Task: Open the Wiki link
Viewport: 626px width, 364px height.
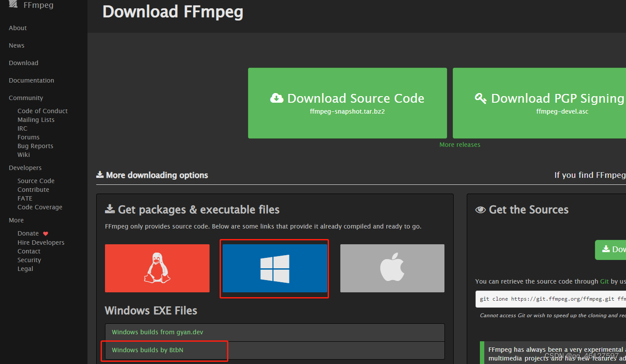Action: (24, 155)
